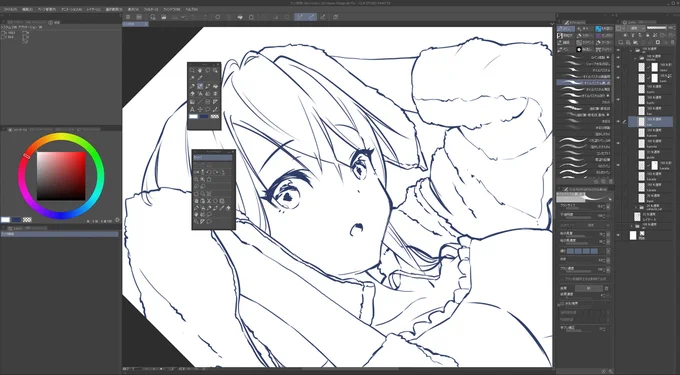
Task: Toggle Snap to Ruler highlighted button in command bar
Action: point(301,17)
